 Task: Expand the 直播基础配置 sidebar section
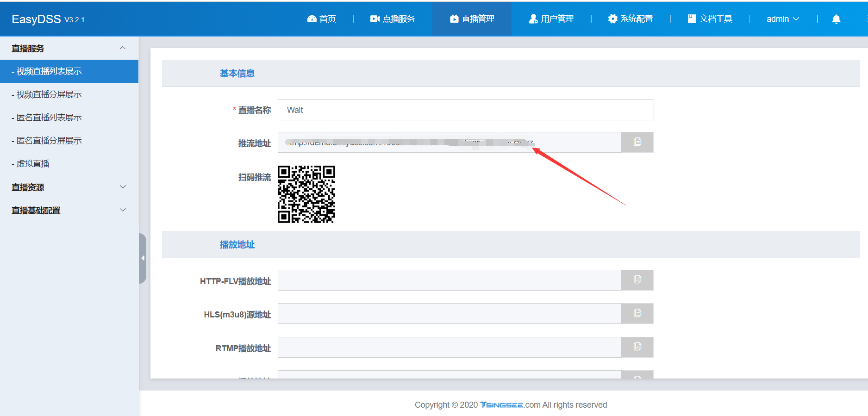69,210
